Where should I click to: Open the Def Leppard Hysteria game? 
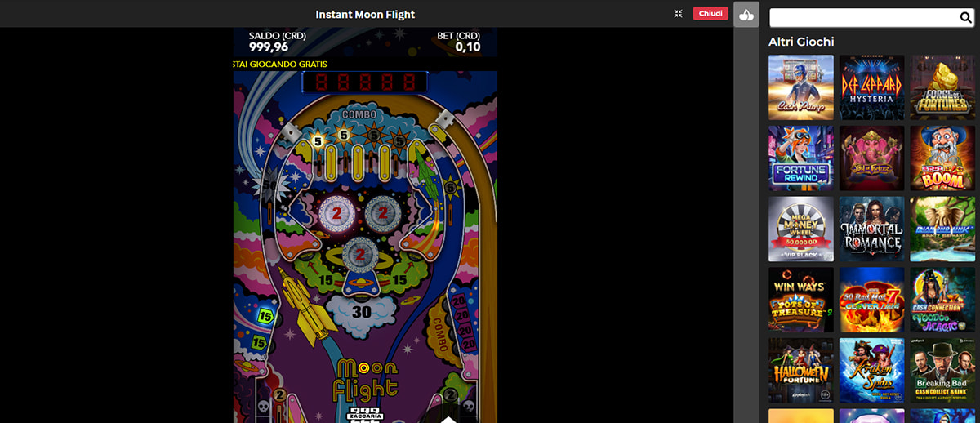(872, 87)
